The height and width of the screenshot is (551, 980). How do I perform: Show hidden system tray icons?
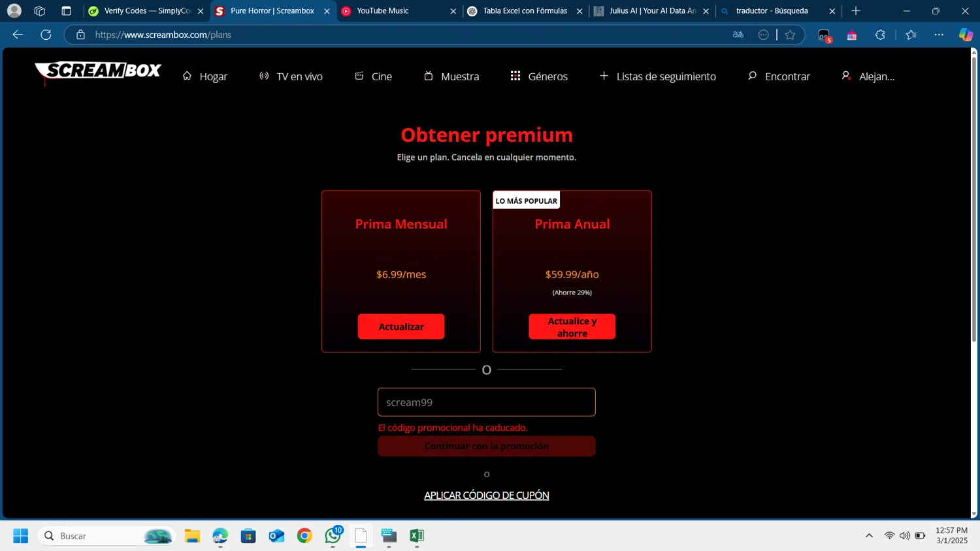[x=869, y=536]
